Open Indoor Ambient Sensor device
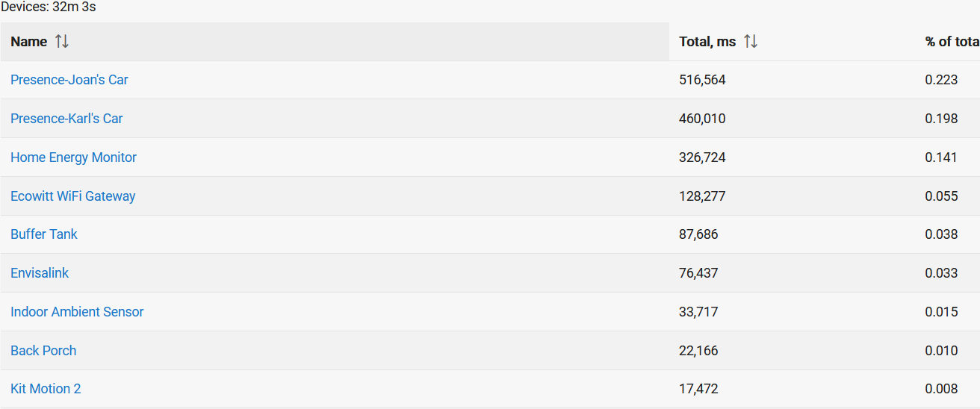The image size is (980, 409). coord(77,312)
